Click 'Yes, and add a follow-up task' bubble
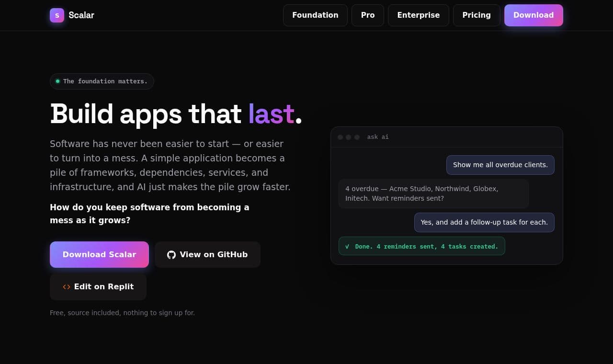Viewport: 613px width, 364px height. [x=484, y=222]
